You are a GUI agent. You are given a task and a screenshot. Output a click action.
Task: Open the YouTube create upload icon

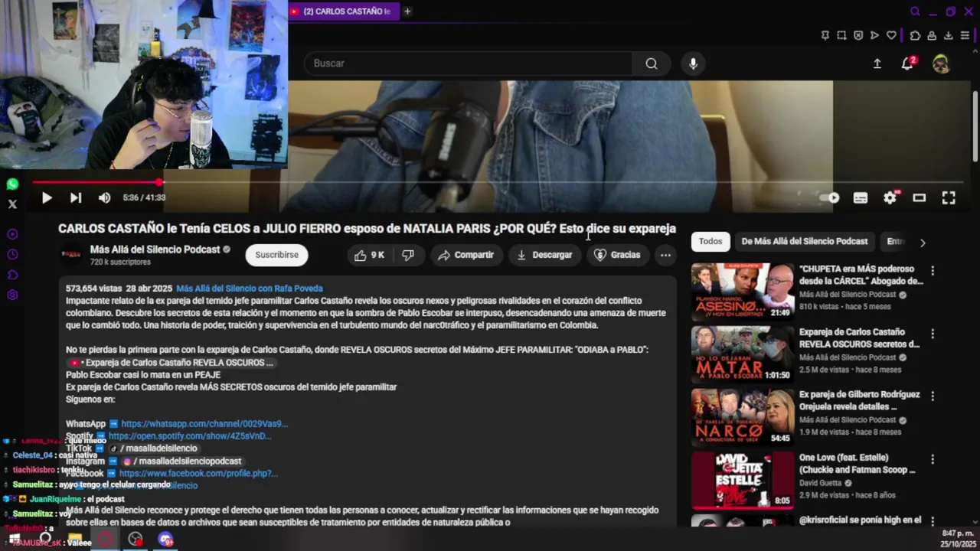[877, 64]
